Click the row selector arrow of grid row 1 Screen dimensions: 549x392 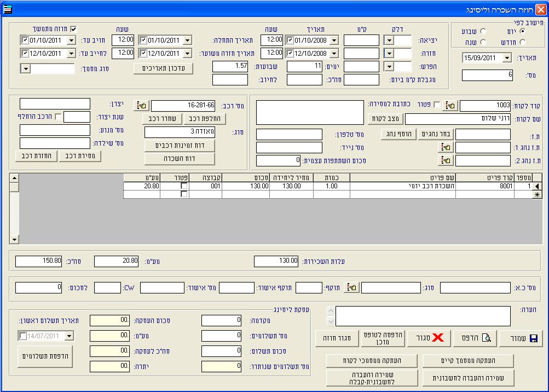537,186
